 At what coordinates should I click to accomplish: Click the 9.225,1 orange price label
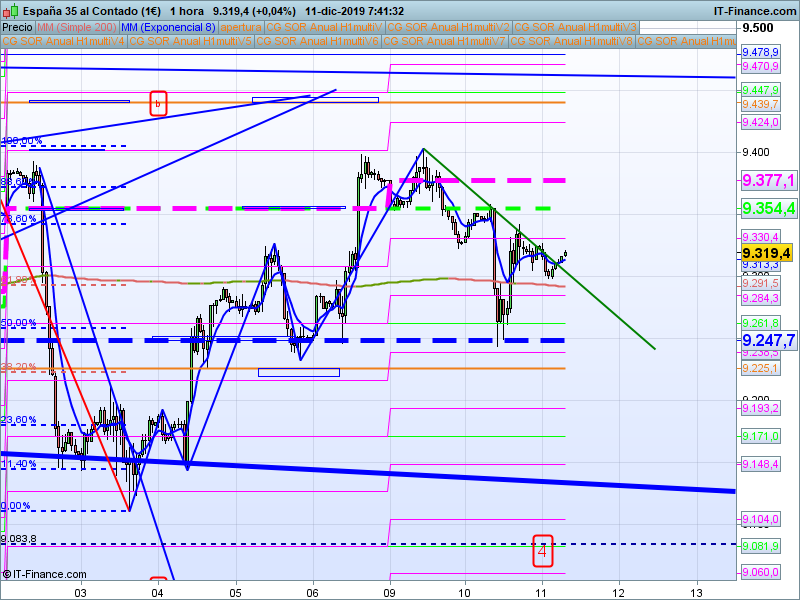760,368
